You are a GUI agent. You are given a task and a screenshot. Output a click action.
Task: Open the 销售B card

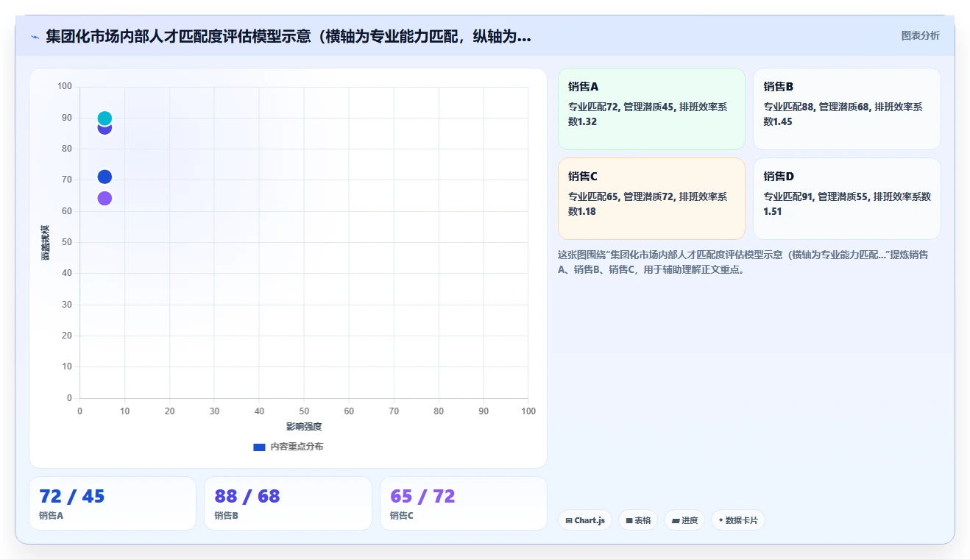pyautogui.click(x=846, y=109)
